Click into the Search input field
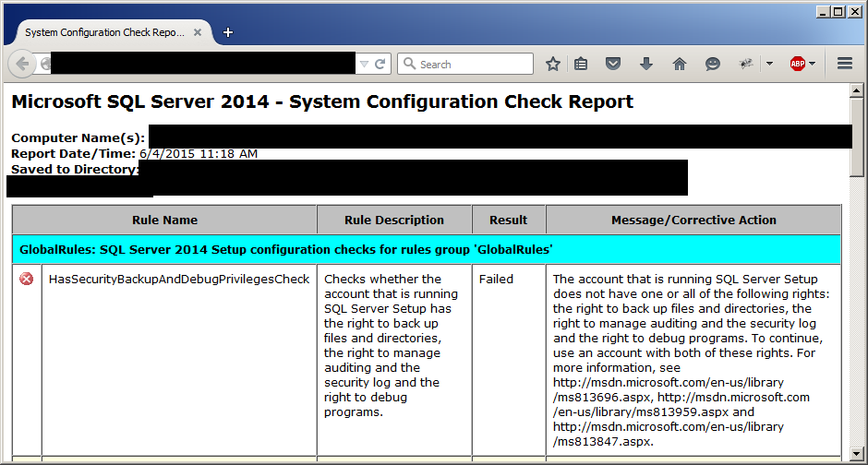868x465 pixels. 465,65
